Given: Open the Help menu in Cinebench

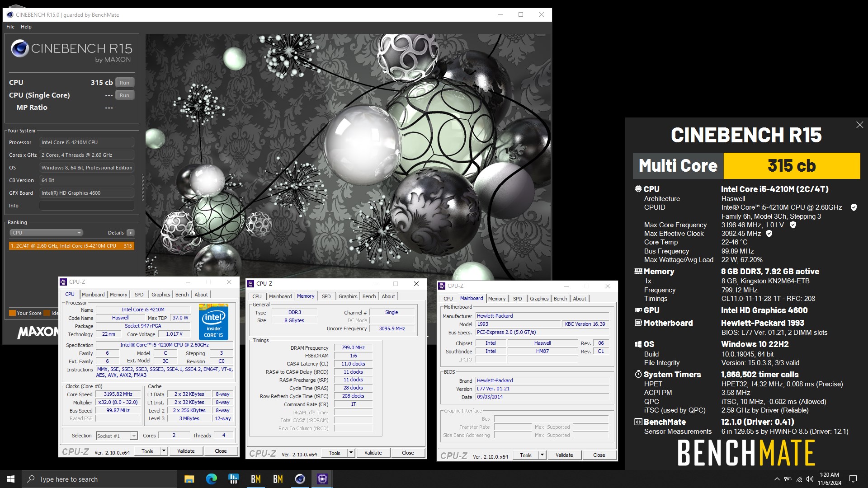Looking at the screenshot, I should click(x=26, y=27).
